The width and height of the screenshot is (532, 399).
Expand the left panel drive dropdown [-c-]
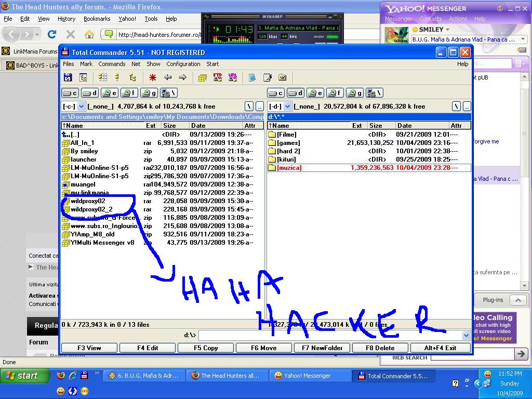82,107
